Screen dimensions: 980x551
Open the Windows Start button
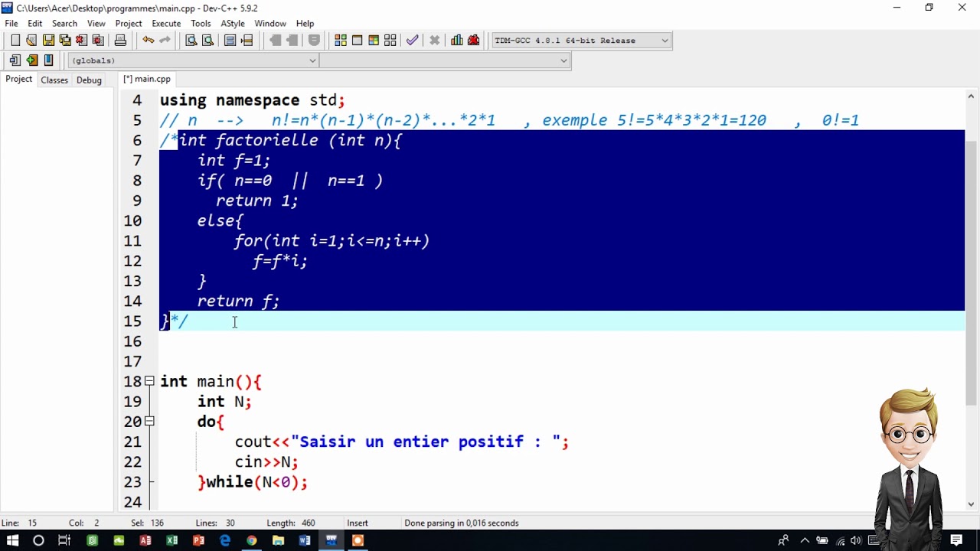pyautogui.click(x=12, y=540)
